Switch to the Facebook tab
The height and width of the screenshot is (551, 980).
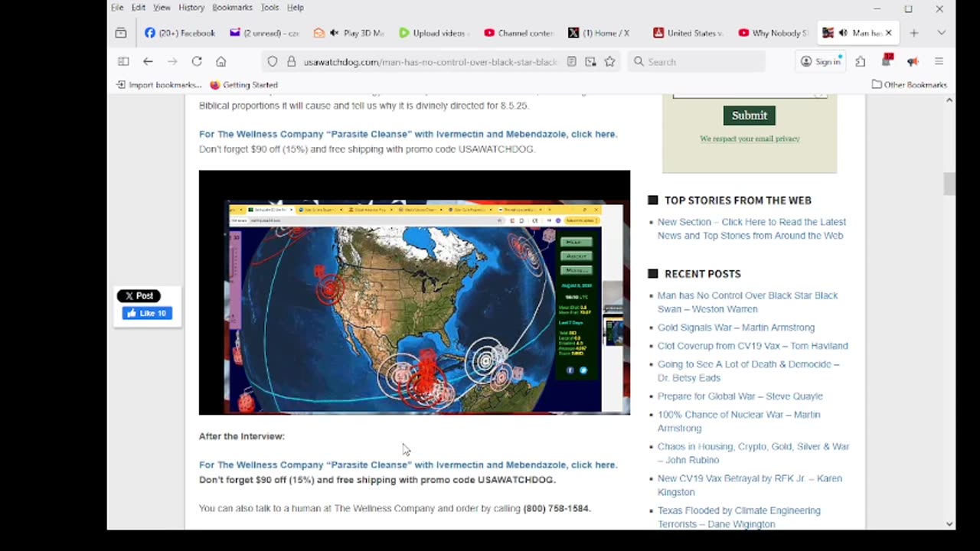coord(181,33)
